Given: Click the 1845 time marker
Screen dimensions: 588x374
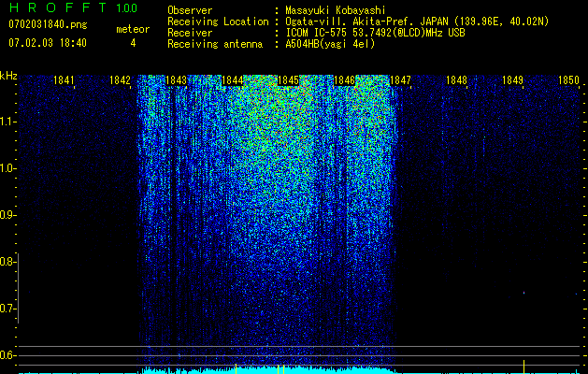Looking at the screenshot, I should click(288, 80).
